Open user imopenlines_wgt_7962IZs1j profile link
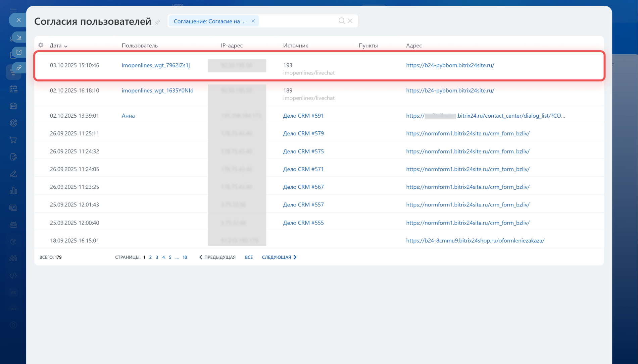 [156, 65]
